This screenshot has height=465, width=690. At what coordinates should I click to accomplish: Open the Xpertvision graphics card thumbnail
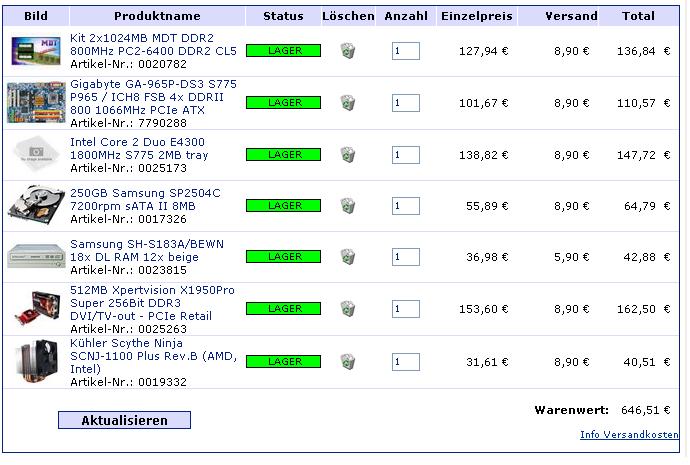pyautogui.click(x=37, y=308)
